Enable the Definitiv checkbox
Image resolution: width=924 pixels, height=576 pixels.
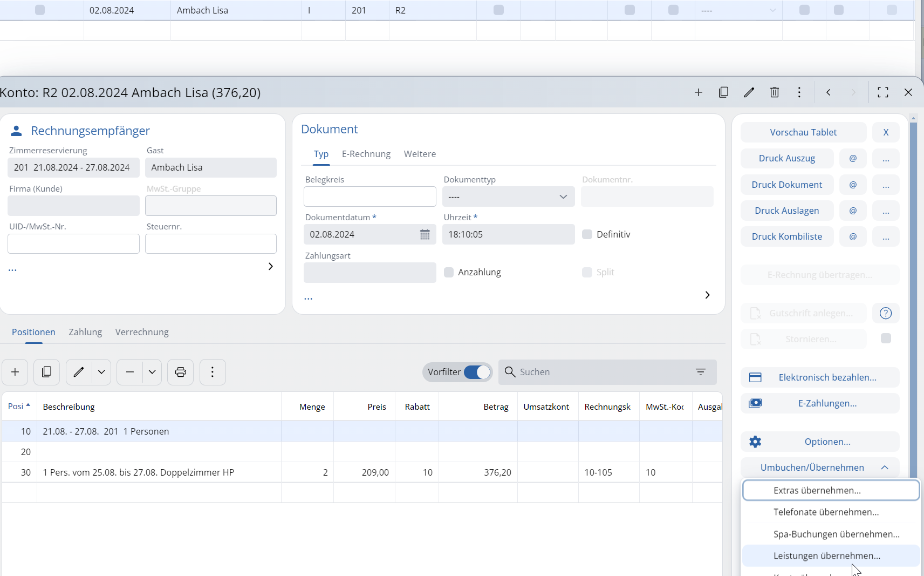[587, 234]
